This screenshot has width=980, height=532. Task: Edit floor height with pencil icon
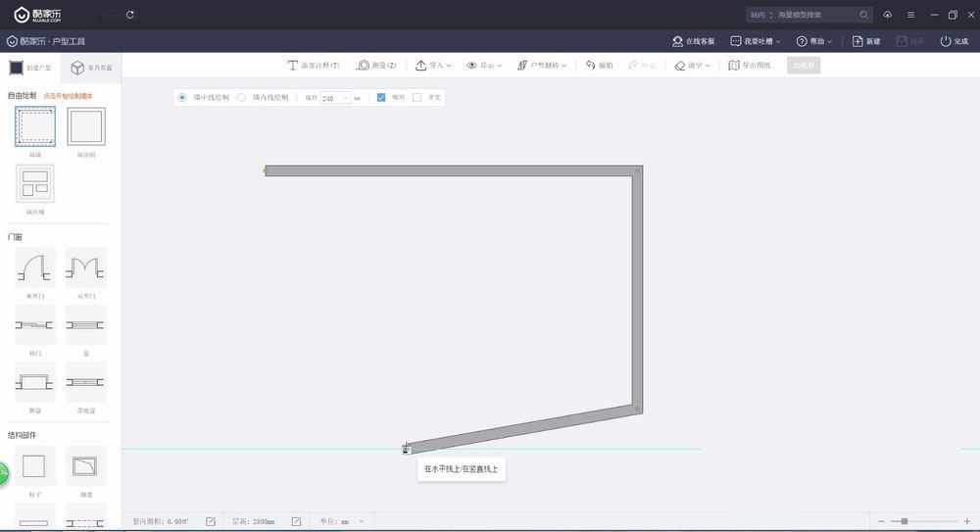[x=296, y=521]
